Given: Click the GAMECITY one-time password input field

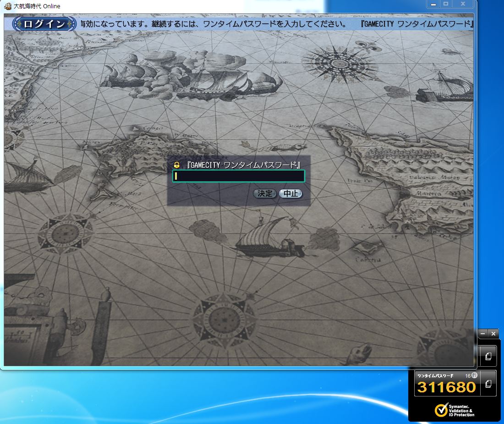Looking at the screenshot, I should (239, 176).
